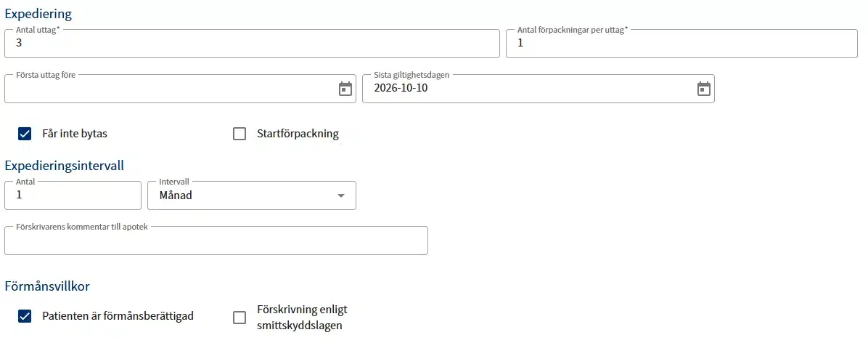Tick the Förskrivning enligt smittskyddslagen checkbox

pyautogui.click(x=239, y=317)
